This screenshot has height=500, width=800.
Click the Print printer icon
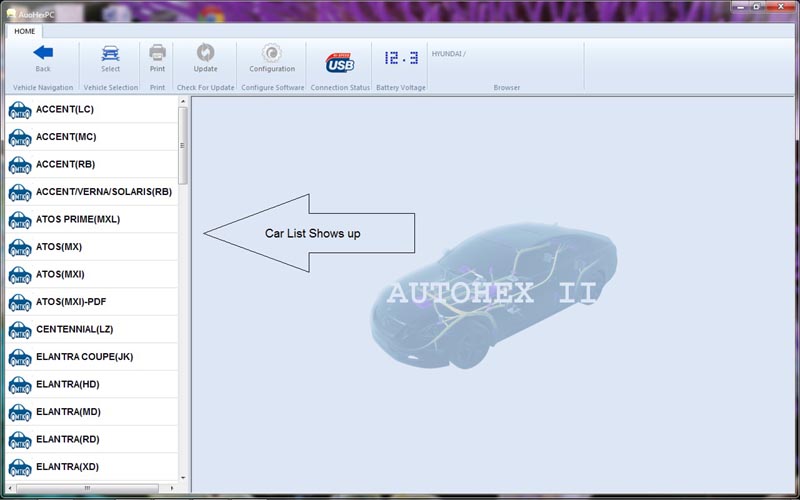[x=157, y=52]
